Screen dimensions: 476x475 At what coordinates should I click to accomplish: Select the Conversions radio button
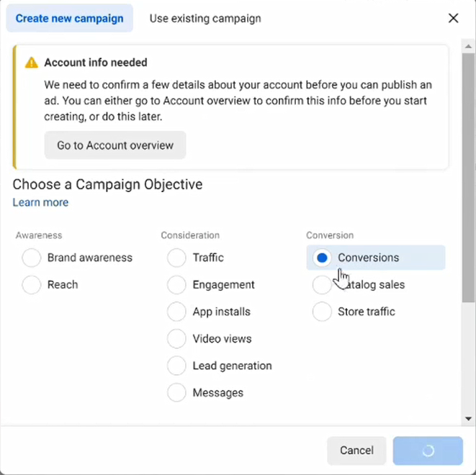pyautogui.click(x=322, y=258)
